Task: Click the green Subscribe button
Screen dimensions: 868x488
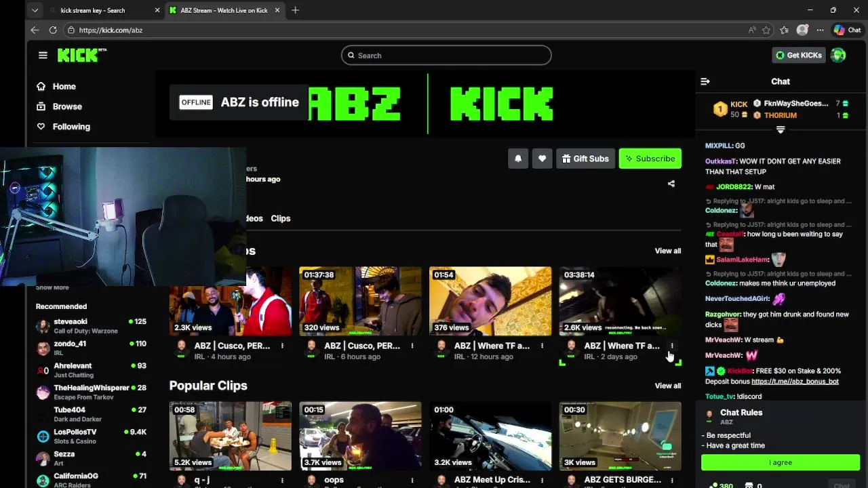Action: pyautogui.click(x=650, y=159)
